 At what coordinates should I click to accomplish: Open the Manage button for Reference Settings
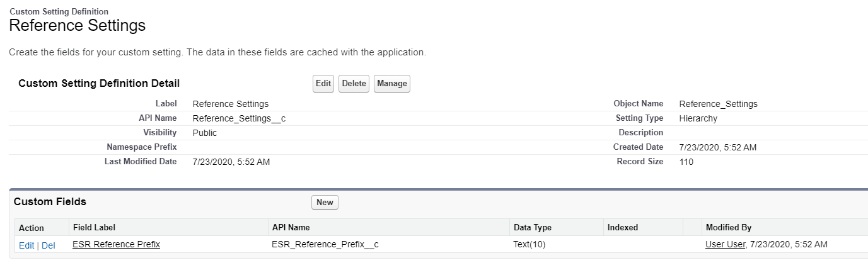[391, 84]
